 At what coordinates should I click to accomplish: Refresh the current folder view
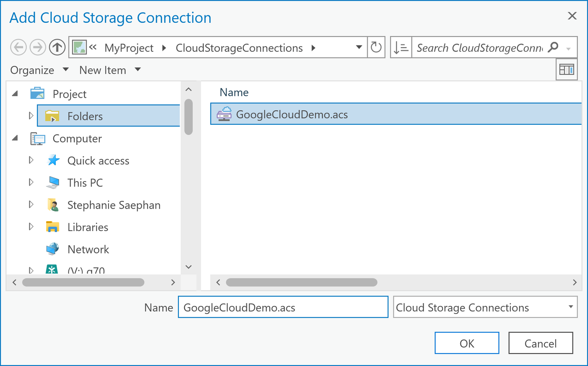pos(376,47)
